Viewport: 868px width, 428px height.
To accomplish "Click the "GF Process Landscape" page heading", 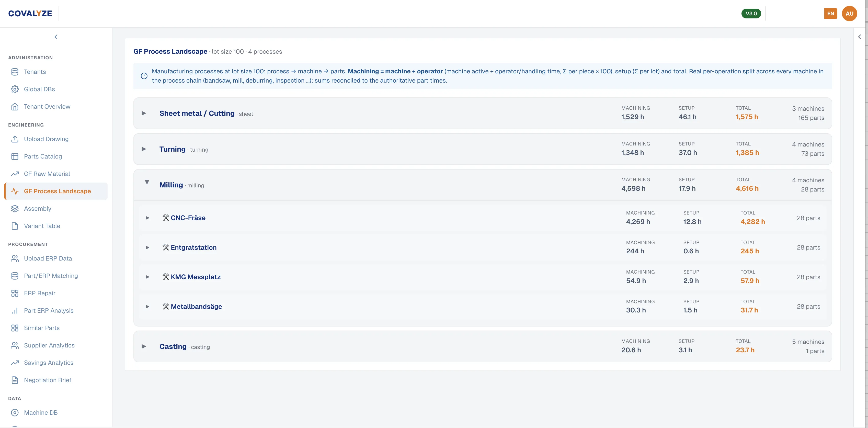I will tap(170, 52).
